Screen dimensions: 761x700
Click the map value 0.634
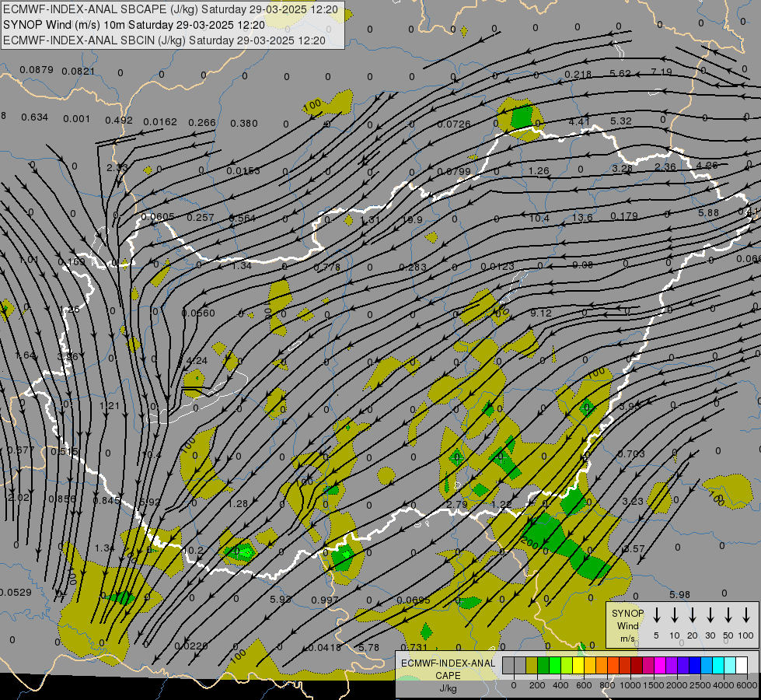pyautogui.click(x=34, y=117)
